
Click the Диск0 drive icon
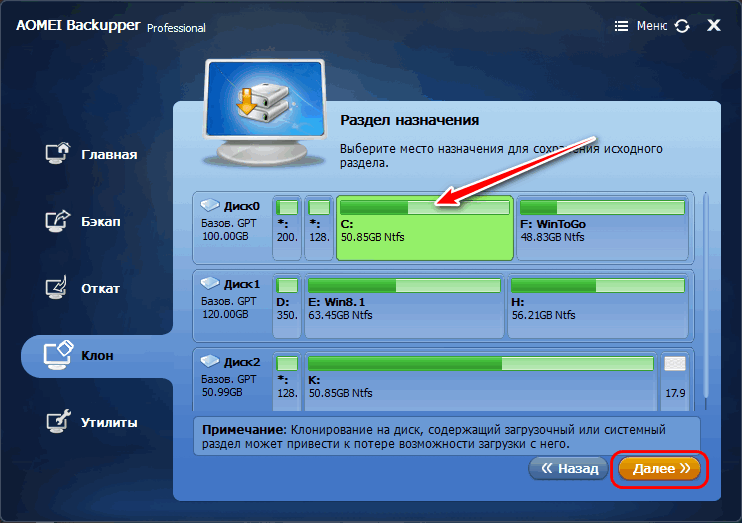[210, 205]
